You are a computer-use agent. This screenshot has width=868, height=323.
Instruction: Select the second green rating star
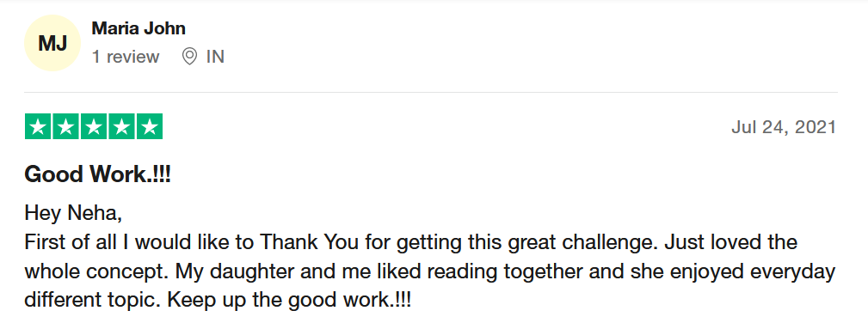pyautogui.click(x=66, y=126)
